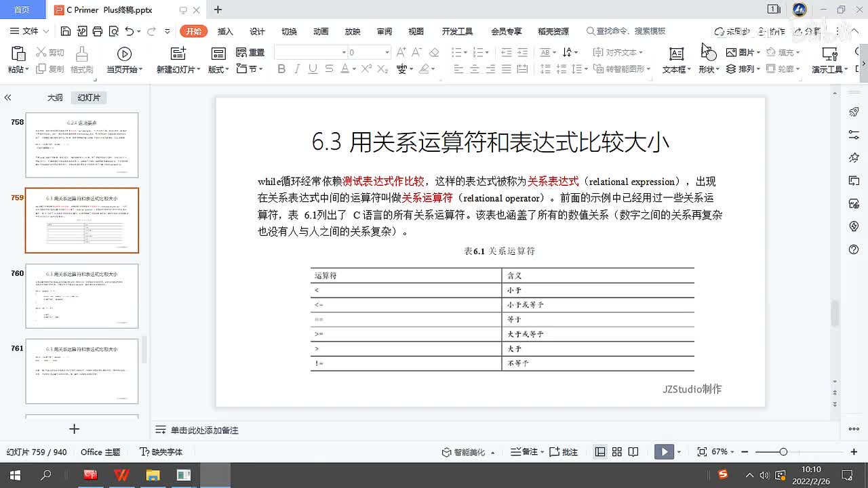Toggle Italic formatting

(x=297, y=69)
